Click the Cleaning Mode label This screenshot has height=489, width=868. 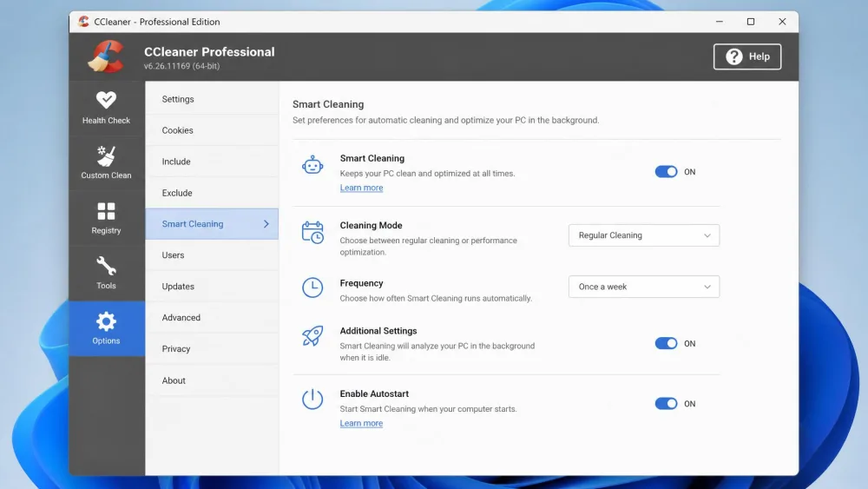(x=371, y=226)
